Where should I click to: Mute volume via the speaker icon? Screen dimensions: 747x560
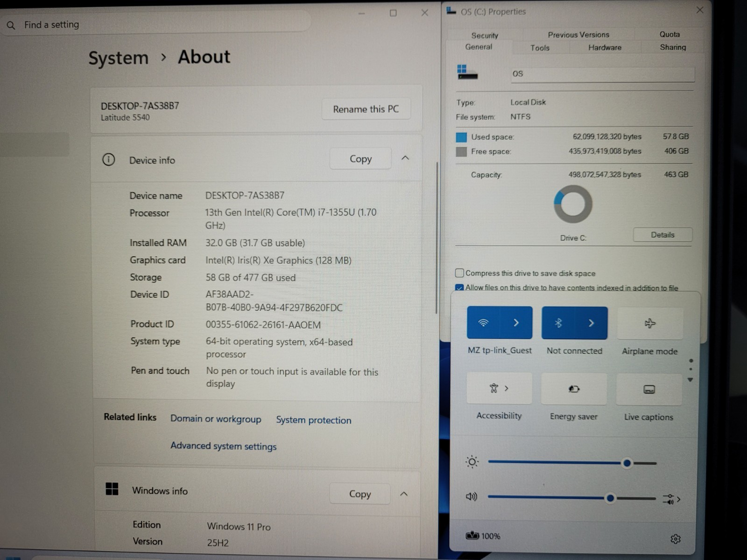pos(472,497)
